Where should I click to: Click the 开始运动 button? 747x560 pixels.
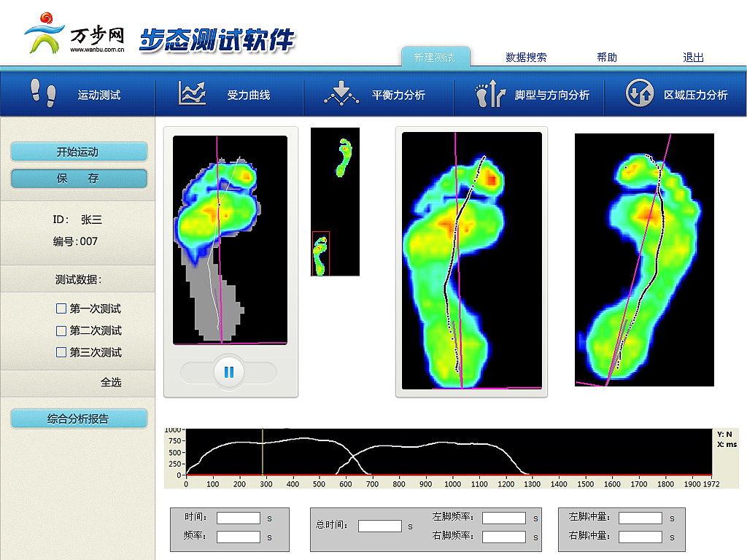pyautogui.click(x=79, y=152)
